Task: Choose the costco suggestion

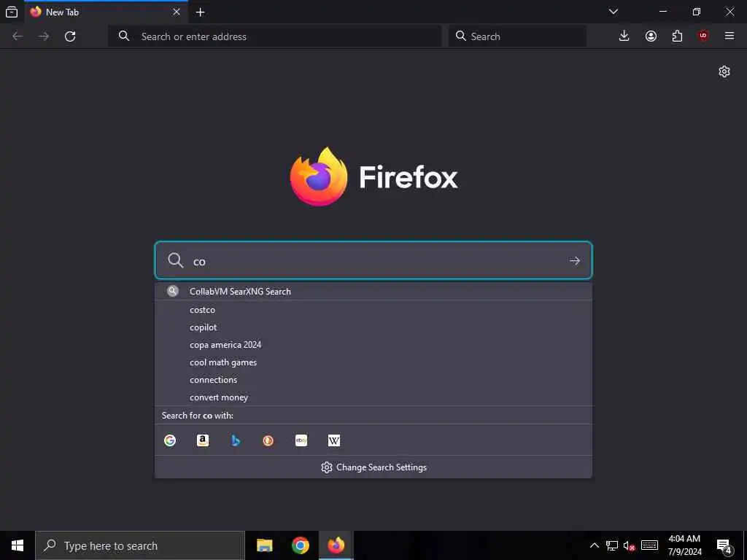Action: click(x=373, y=310)
